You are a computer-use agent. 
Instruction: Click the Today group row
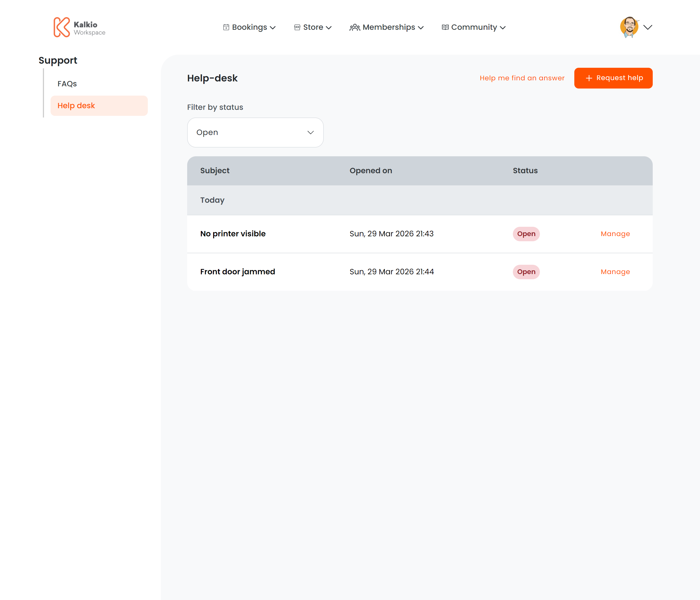(420, 200)
